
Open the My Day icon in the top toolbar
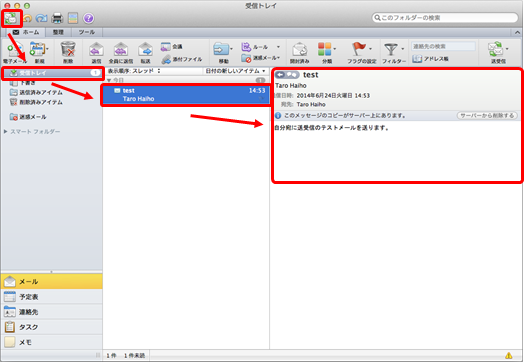(x=73, y=18)
